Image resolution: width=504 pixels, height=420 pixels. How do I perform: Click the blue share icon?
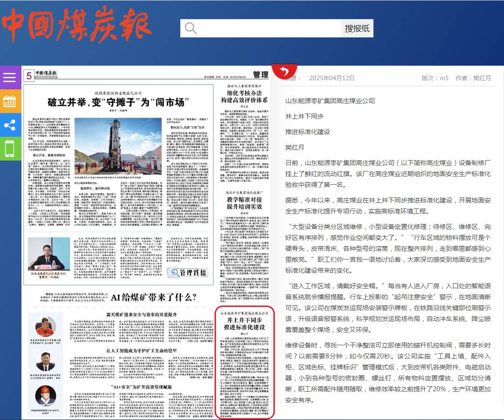10,125
